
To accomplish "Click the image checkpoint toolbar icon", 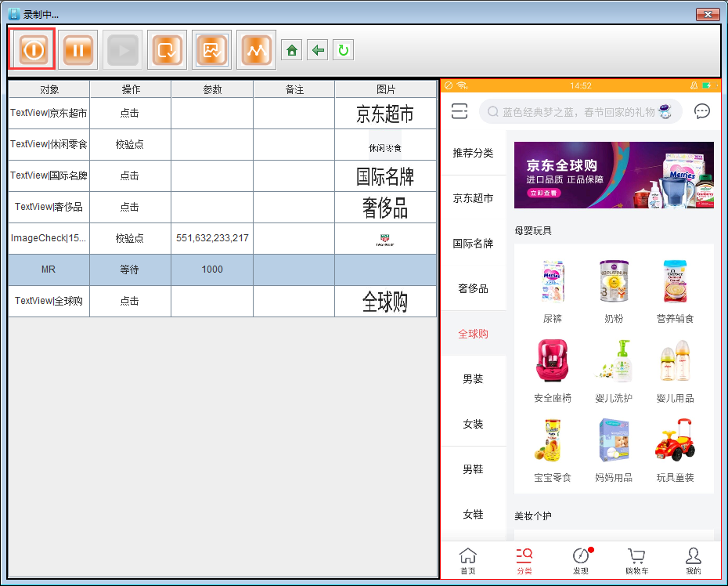I will point(211,50).
